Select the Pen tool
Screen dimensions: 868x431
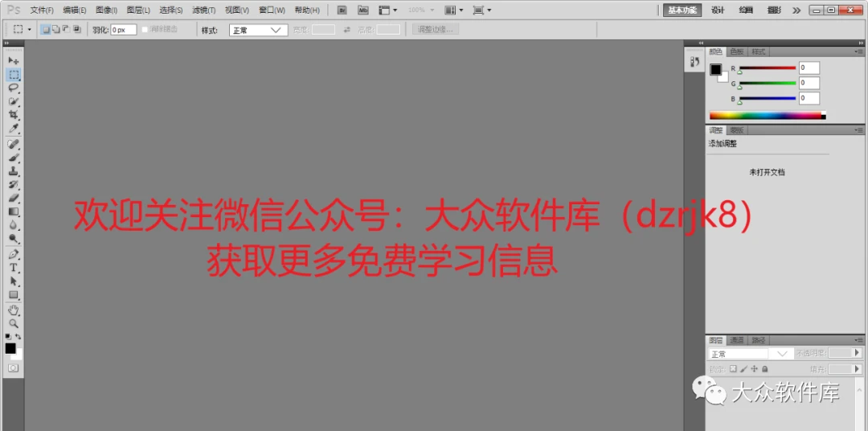14,254
